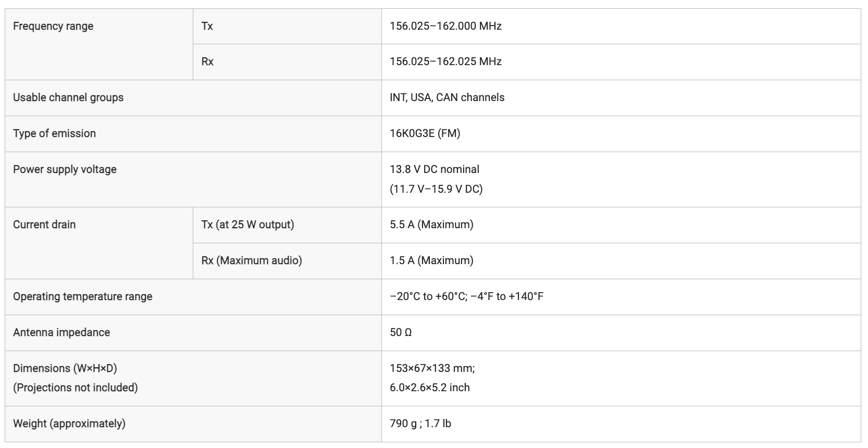Click the 13.8 V DC nominal text
This screenshot has width=868, height=448.
[435, 169]
